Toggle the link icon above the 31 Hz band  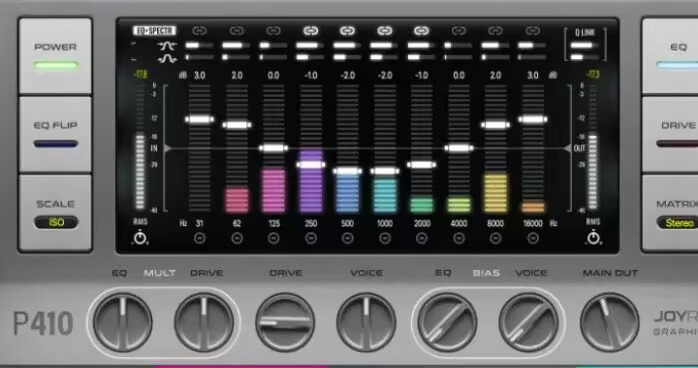pos(199,31)
